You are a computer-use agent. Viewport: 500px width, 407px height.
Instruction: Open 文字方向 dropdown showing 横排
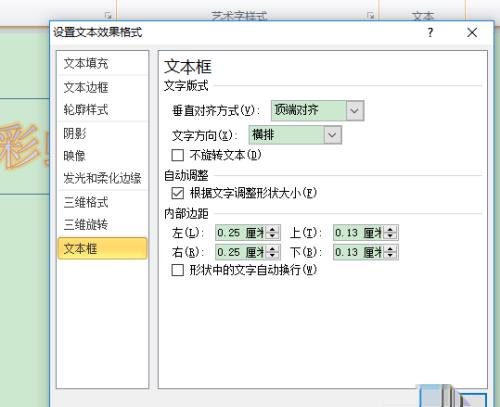click(x=295, y=135)
